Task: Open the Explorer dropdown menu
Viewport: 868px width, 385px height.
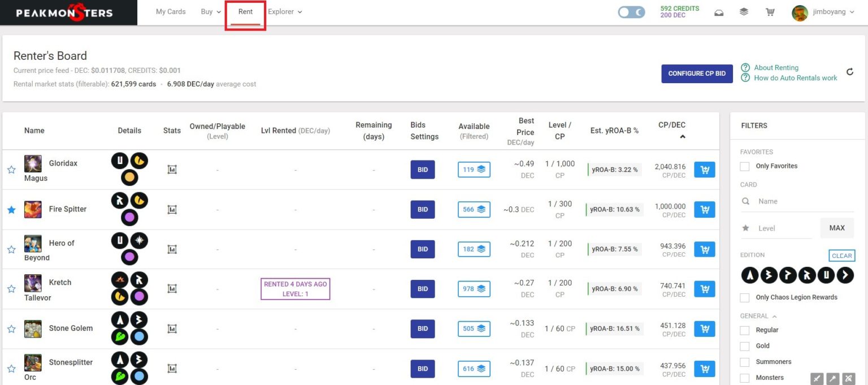Action: tap(285, 12)
